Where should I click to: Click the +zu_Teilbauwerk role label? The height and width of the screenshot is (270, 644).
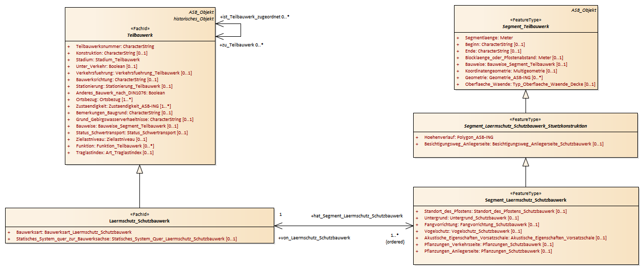click(x=241, y=45)
